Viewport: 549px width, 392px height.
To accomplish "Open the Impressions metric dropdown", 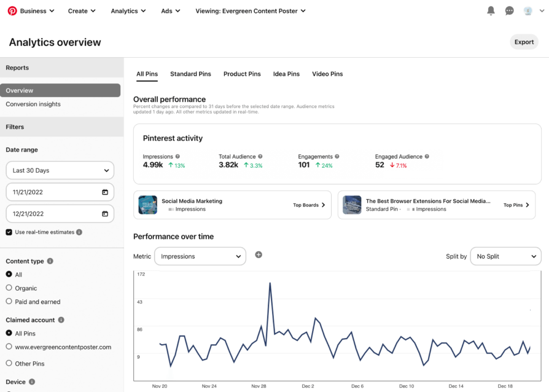I will tap(200, 256).
